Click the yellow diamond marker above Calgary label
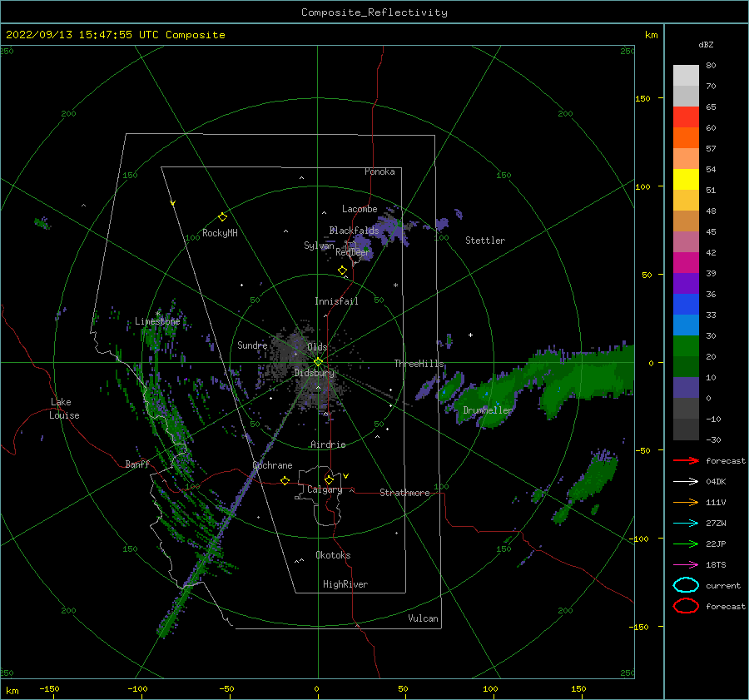749x700 pixels. pyautogui.click(x=329, y=479)
